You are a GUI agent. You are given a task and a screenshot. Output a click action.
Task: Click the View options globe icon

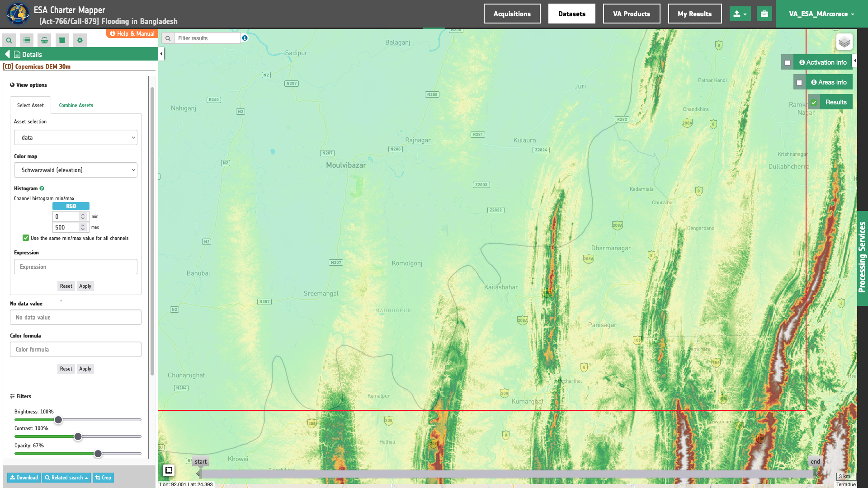point(12,85)
